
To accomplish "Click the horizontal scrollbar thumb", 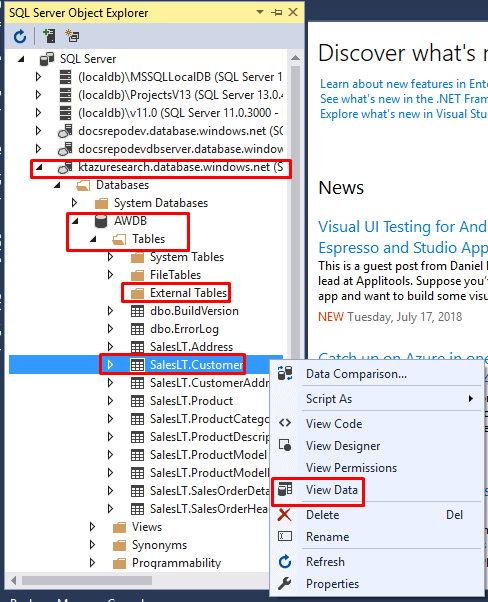I will (87, 580).
